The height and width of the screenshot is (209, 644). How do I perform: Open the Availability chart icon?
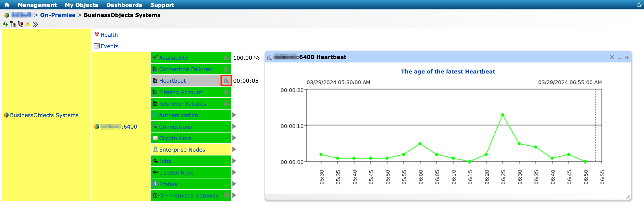tap(227, 58)
